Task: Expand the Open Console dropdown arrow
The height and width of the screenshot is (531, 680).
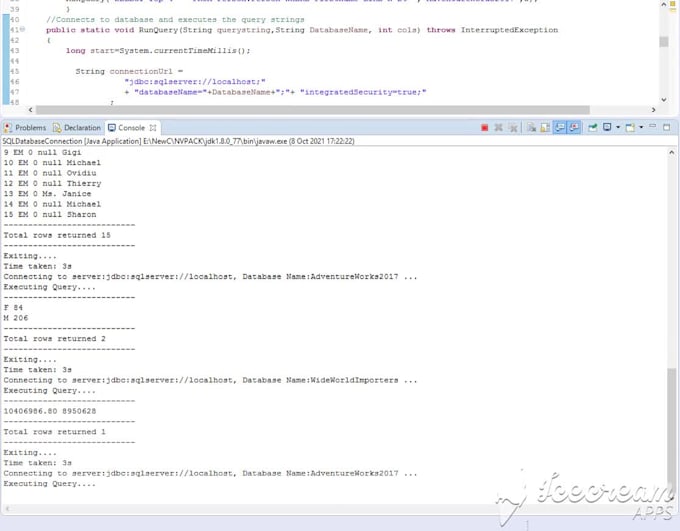Action: pyautogui.click(x=641, y=127)
